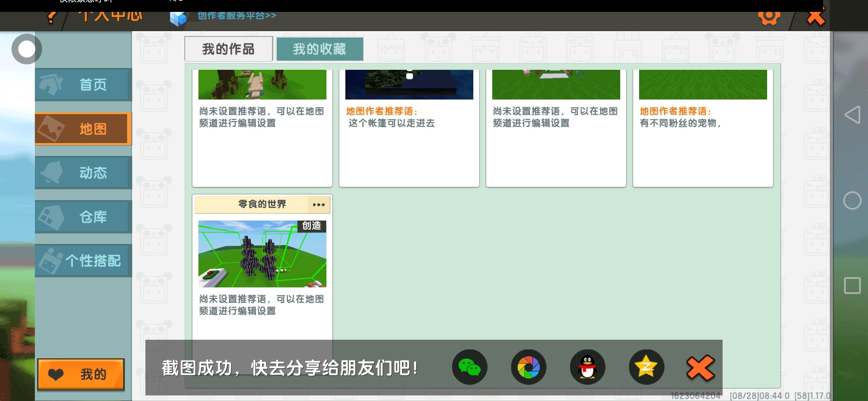
Task: Open 首页 in the sidebar
Action: click(83, 85)
